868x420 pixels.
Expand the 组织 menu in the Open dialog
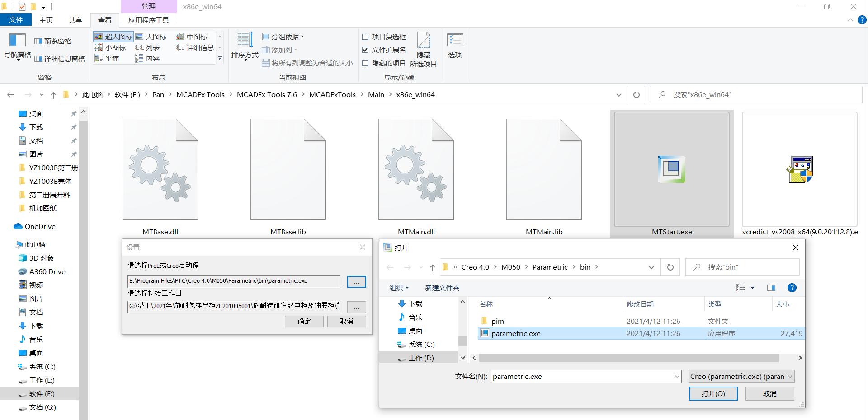[399, 288]
